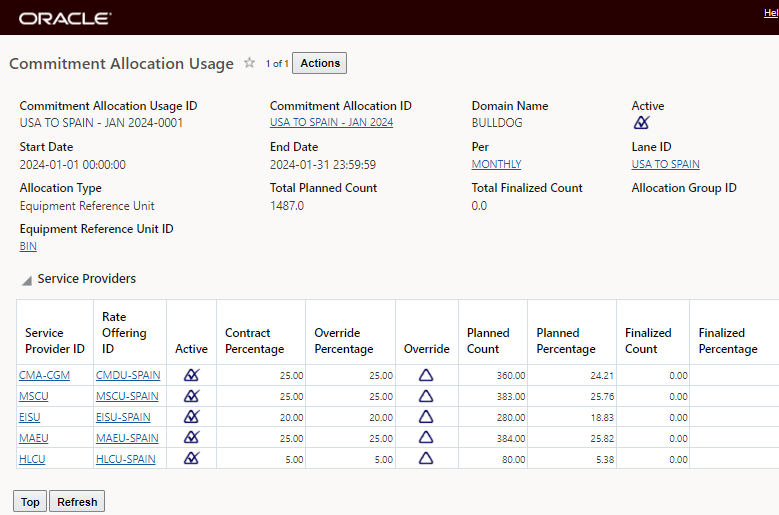Click the Refresh button

point(77,502)
